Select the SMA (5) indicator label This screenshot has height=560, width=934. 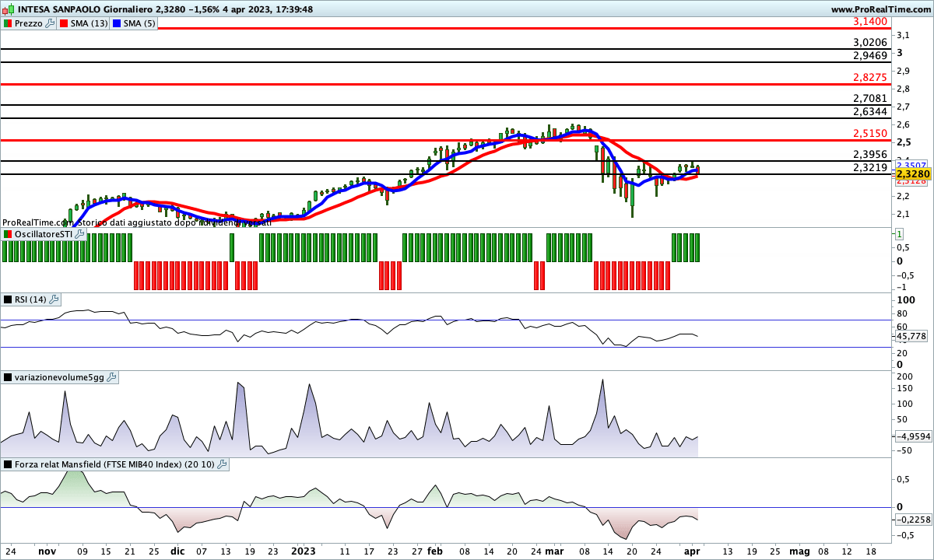pyautogui.click(x=140, y=23)
